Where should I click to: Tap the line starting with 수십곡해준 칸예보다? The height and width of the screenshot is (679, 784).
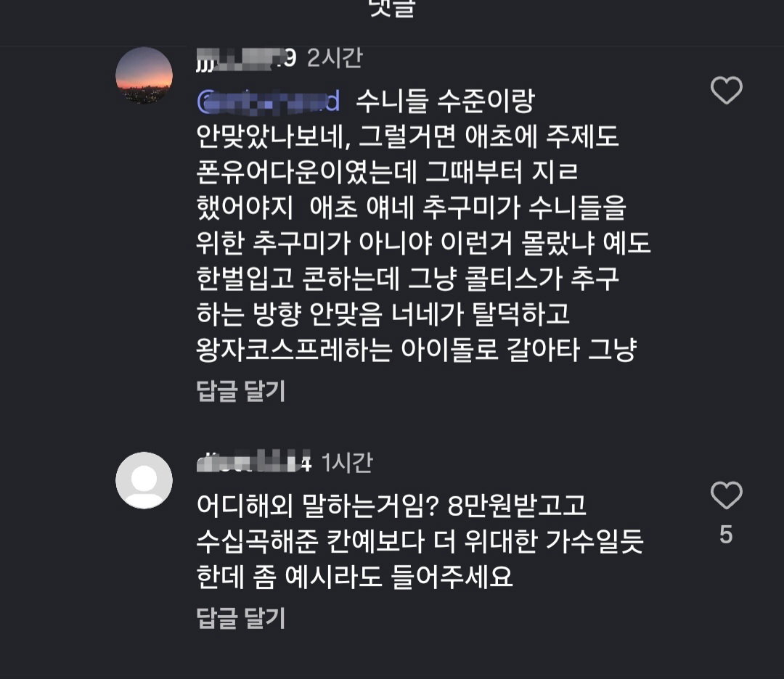click(420, 541)
